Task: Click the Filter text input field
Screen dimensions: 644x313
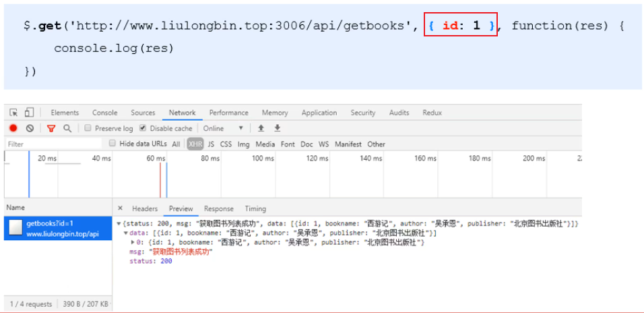Action: (x=54, y=144)
